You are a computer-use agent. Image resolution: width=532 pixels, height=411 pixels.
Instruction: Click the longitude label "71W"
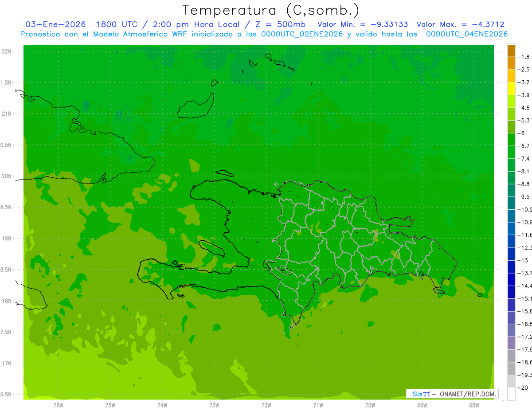[x=318, y=405]
